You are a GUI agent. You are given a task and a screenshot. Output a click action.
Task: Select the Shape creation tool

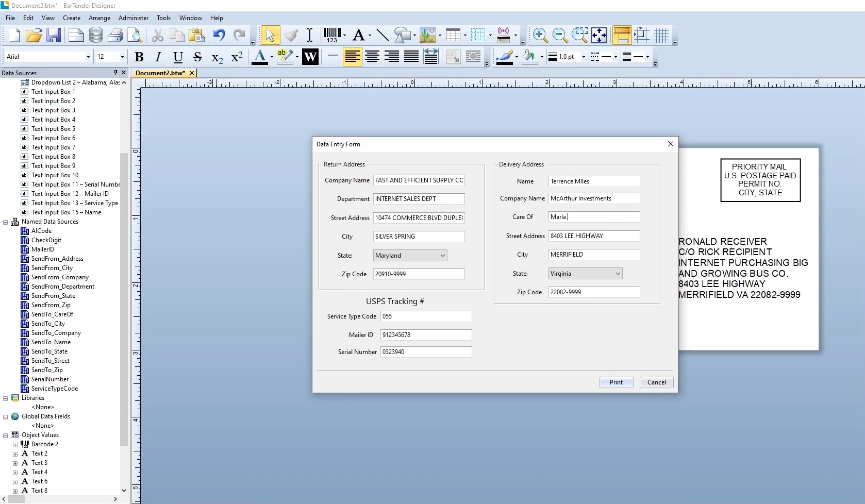click(402, 35)
